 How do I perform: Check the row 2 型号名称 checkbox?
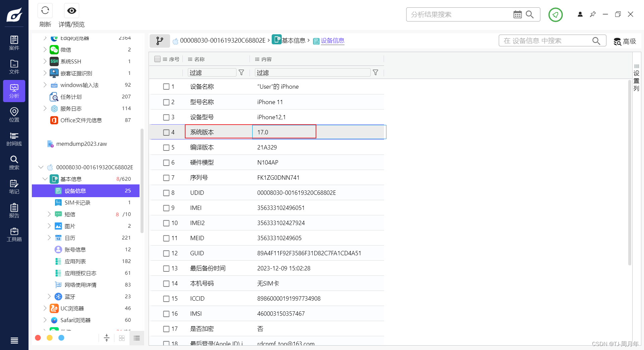coord(166,102)
